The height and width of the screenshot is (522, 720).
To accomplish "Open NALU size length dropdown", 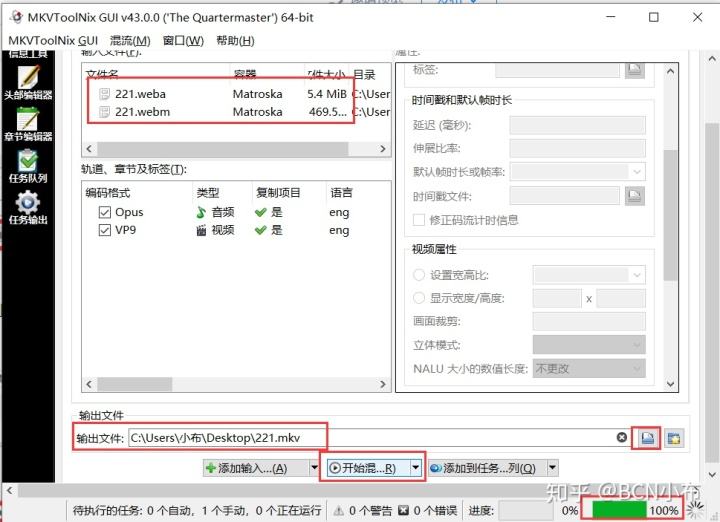I will coord(589,369).
